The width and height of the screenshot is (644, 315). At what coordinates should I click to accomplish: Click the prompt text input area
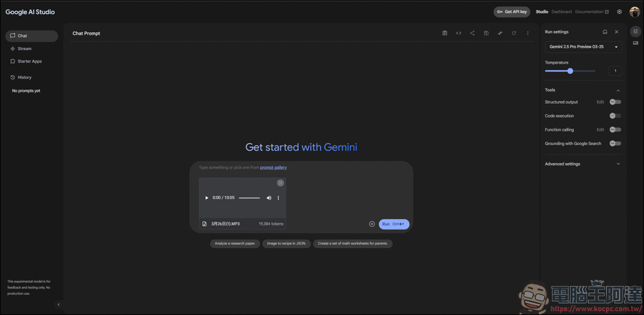point(301,167)
